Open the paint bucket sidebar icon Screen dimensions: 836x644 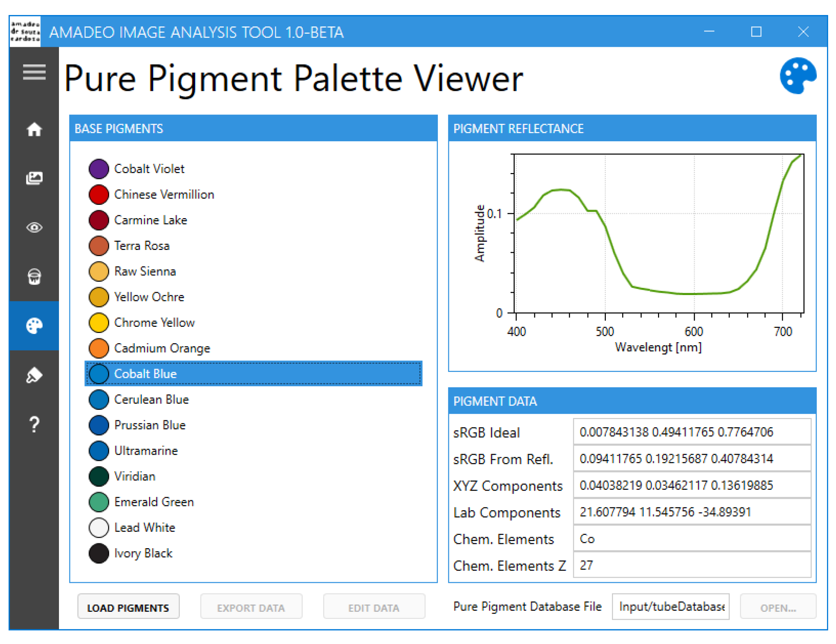[34, 276]
